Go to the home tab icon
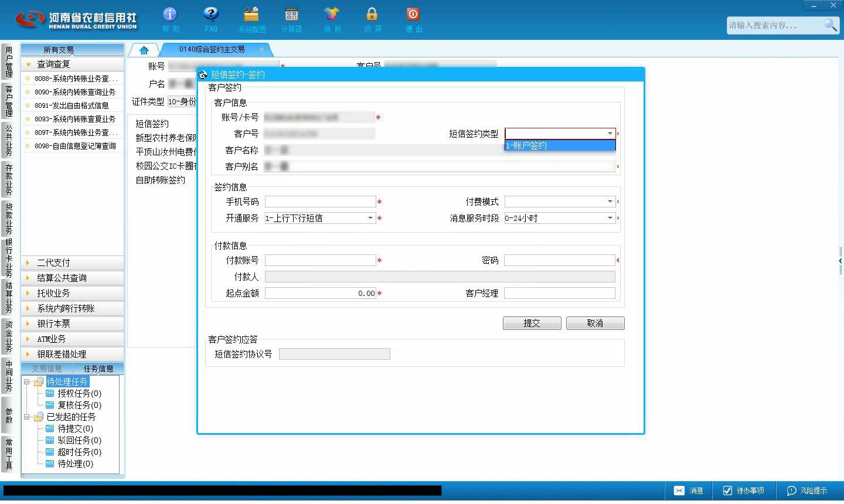The image size is (844, 504). pyautogui.click(x=144, y=50)
